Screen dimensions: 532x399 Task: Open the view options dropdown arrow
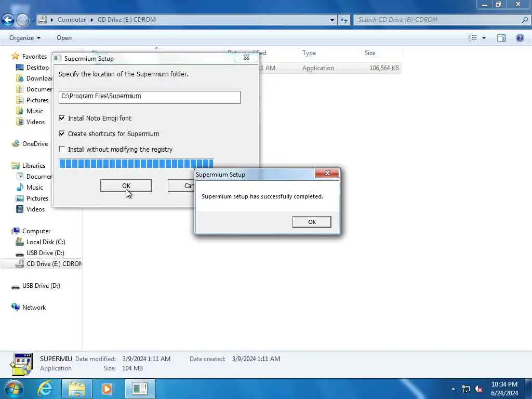[x=484, y=38]
